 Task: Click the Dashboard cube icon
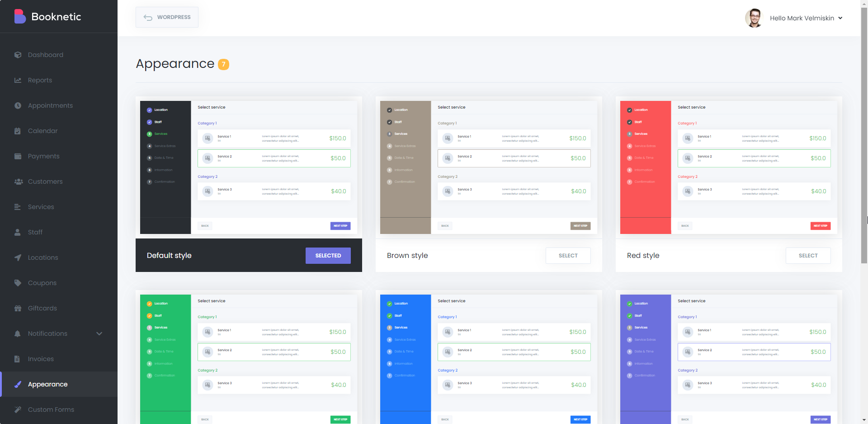tap(18, 55)
